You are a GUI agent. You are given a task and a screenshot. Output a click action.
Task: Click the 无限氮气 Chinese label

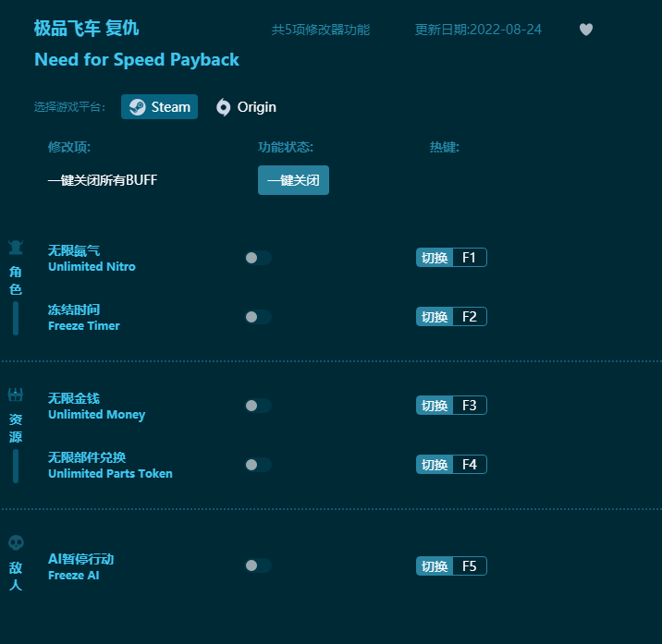click(x=74, y=250)
